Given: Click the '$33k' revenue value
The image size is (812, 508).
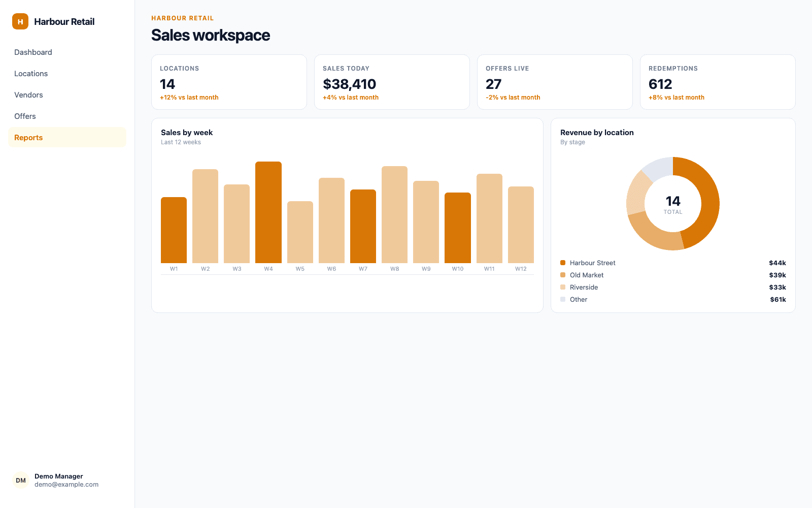Looking at the screenshot, I should click(x=777, y=287).
